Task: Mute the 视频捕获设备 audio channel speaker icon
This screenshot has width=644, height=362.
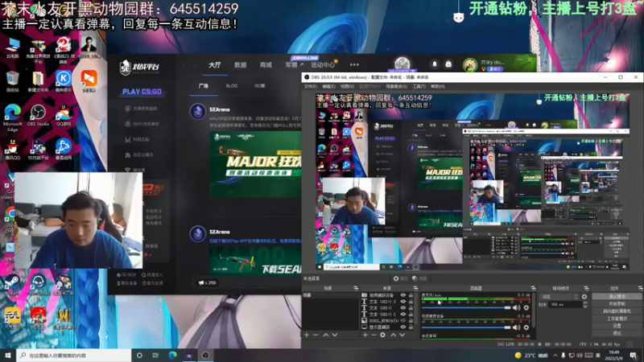Action: 516,327
